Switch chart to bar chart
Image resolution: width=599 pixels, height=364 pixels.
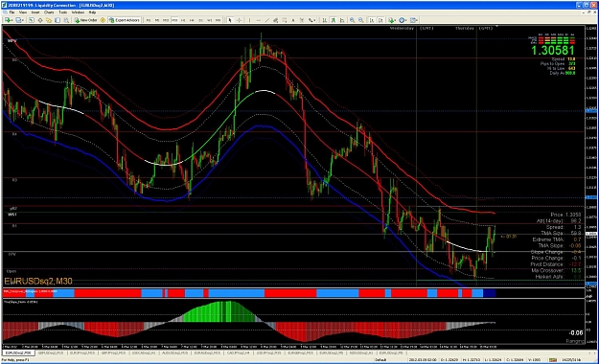point(324,20)
